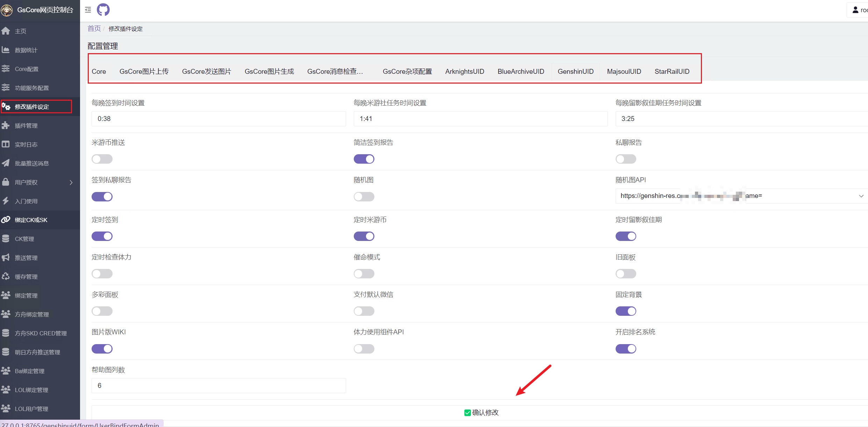Enable the 旧面板 switch
Screen dimensions: 868x427
[x=626, y=274]
